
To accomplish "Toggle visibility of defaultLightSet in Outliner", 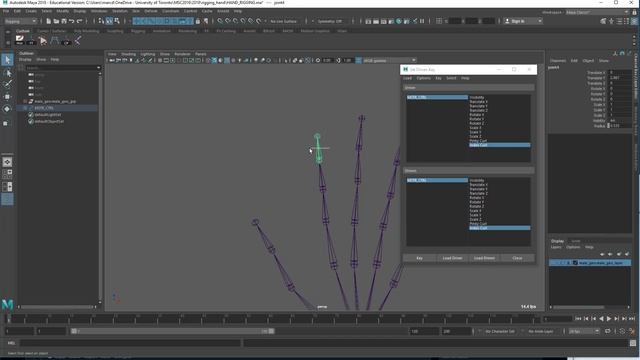I will click(x=31, y=115).
